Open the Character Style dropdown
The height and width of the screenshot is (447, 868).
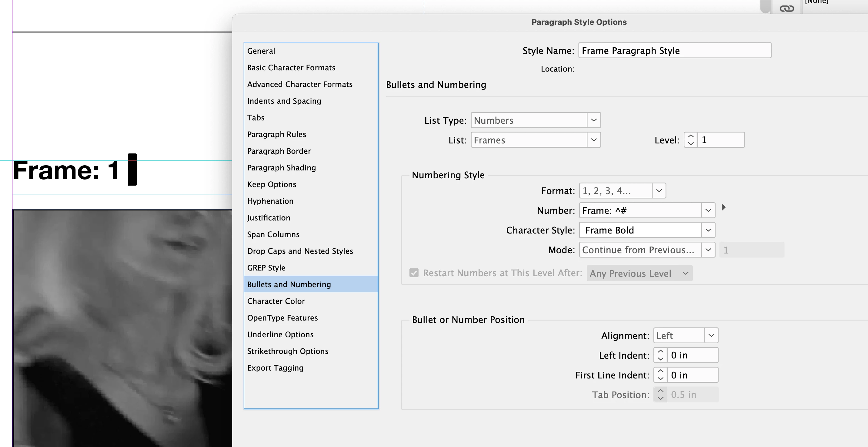(708, 230)
